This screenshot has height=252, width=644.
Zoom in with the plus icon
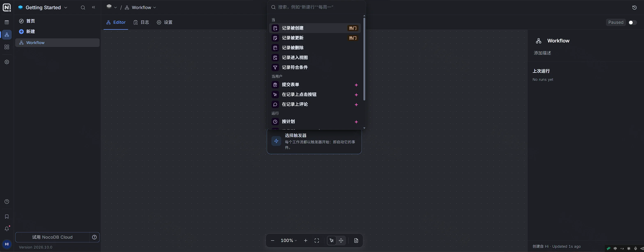(x=305, y=241)
